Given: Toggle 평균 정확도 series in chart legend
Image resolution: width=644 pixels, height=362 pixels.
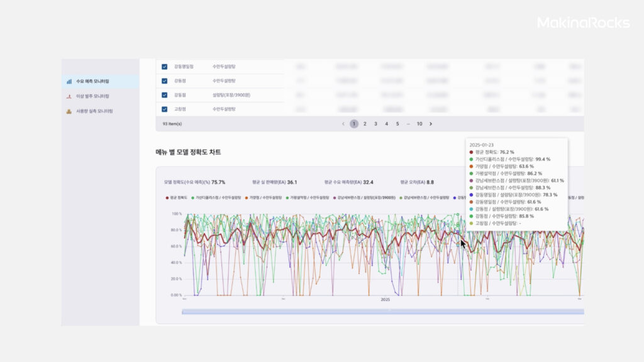Looking at the screenshot, I should tap(167, 197).
